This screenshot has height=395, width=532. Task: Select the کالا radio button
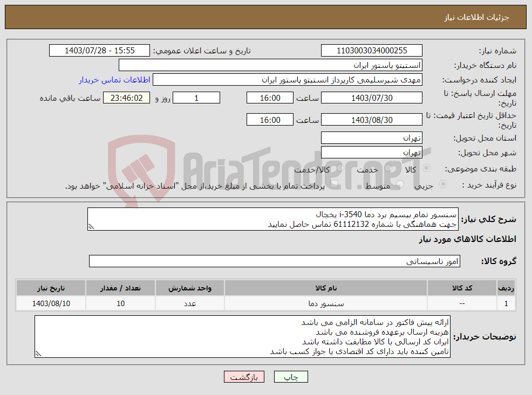click(x=427, y=168)
